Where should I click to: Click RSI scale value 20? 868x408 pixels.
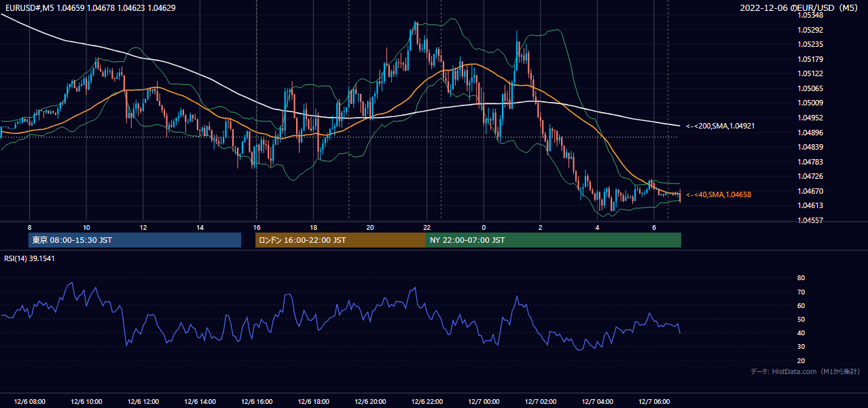click(x=801, y=360)
